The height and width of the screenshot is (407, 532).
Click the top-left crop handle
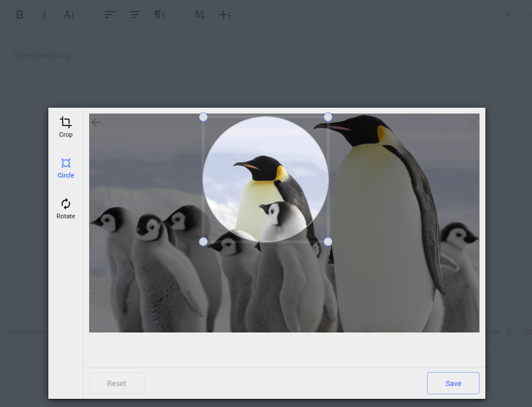[x=203, y=117]
